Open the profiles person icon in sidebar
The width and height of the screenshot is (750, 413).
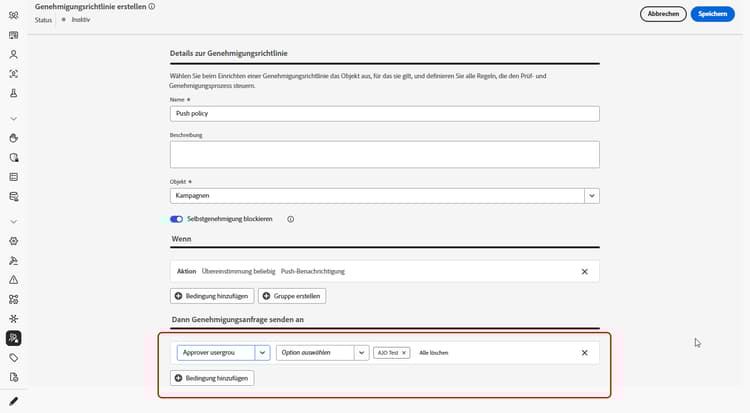tap(13, 55)
